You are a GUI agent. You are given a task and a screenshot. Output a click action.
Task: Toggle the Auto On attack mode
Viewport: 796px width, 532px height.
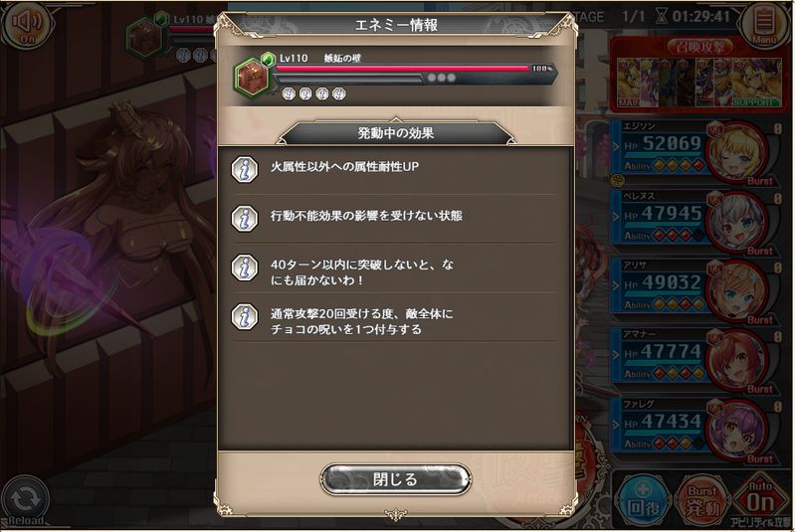click(x=760, y=500)
